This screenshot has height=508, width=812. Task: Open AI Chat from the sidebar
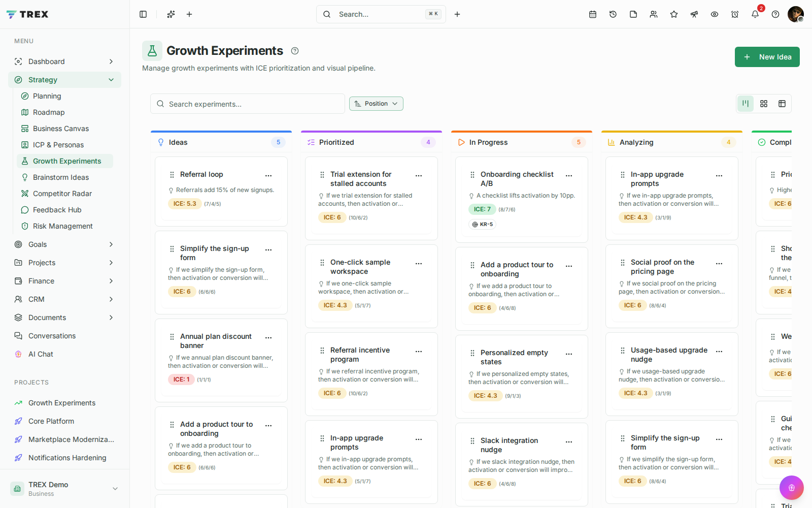coord(64,354)
